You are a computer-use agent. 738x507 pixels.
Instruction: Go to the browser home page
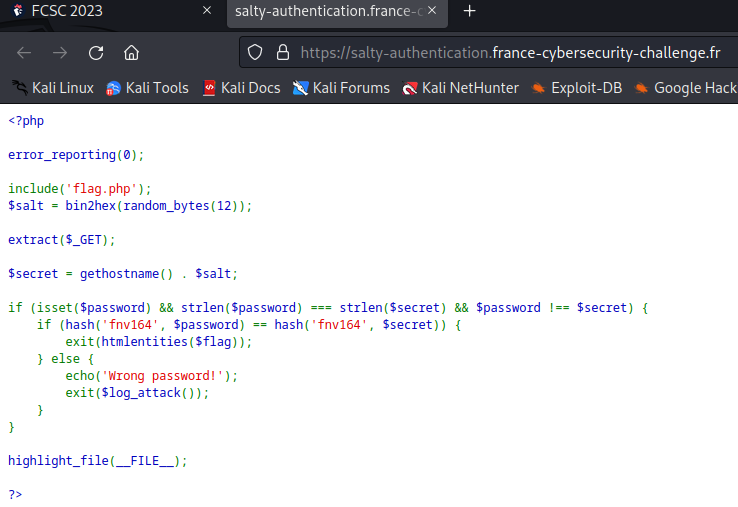point(131,52)
